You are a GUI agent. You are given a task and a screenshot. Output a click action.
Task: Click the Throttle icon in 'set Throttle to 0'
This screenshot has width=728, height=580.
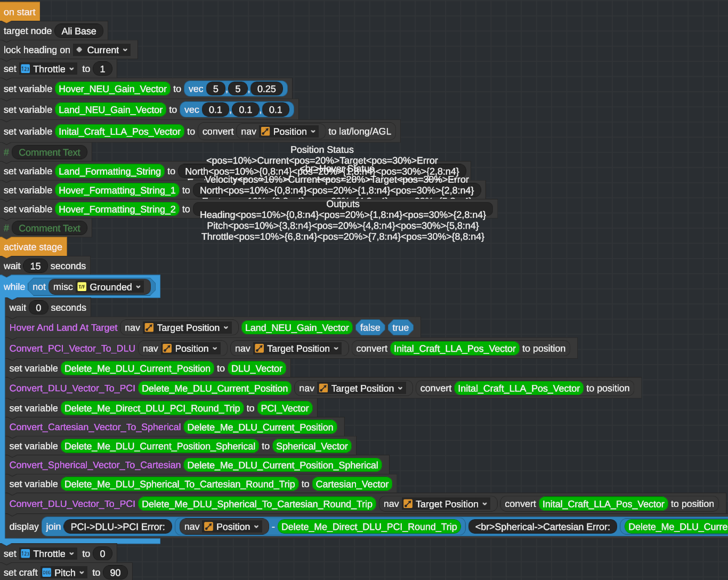[x=25, y=554]
